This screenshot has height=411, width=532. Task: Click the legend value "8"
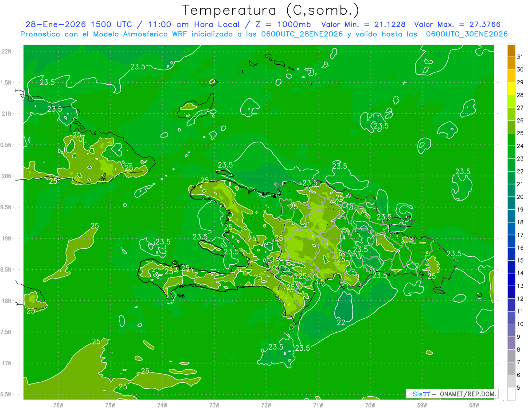click(519, 350)
